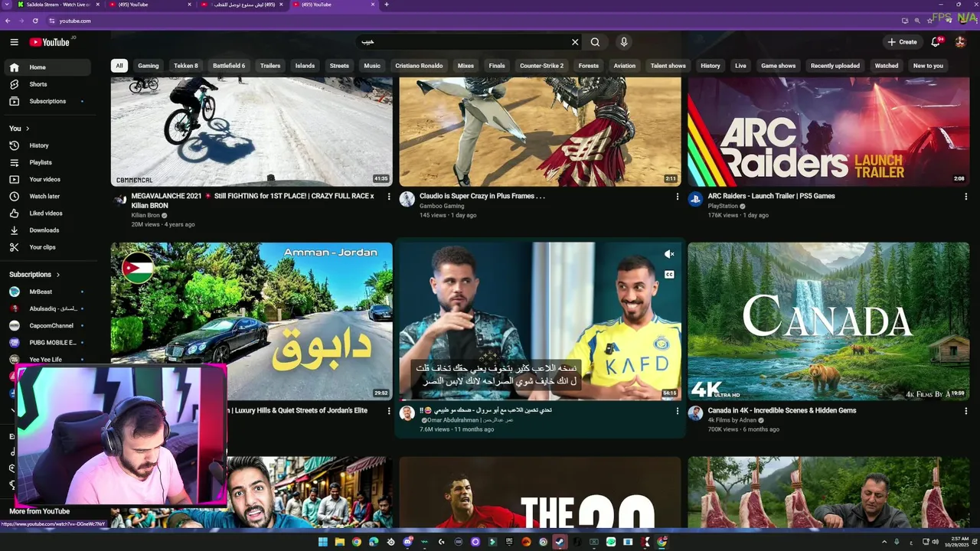
Task: Select the New to you chip
Action: (x=928, y=66)
